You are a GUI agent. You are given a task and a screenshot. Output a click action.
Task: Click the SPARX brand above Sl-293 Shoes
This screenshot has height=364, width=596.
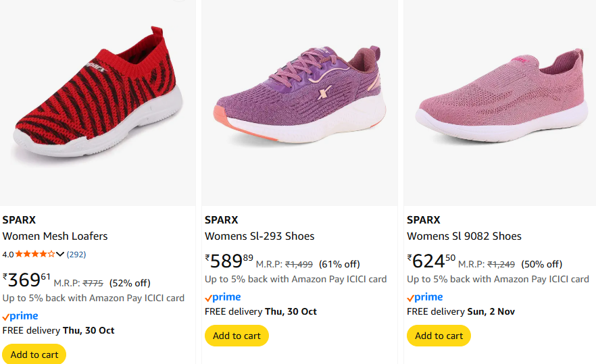click(x=221, y=220)
